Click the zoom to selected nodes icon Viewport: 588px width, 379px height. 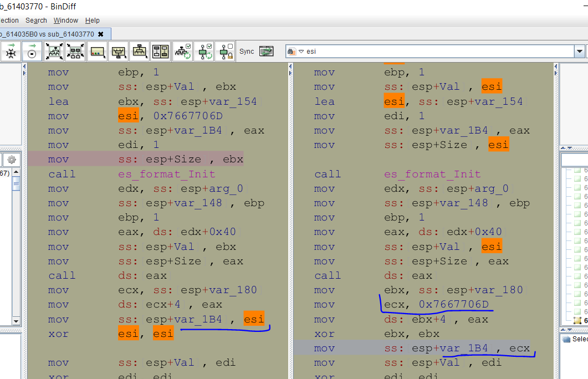[75, 52]
